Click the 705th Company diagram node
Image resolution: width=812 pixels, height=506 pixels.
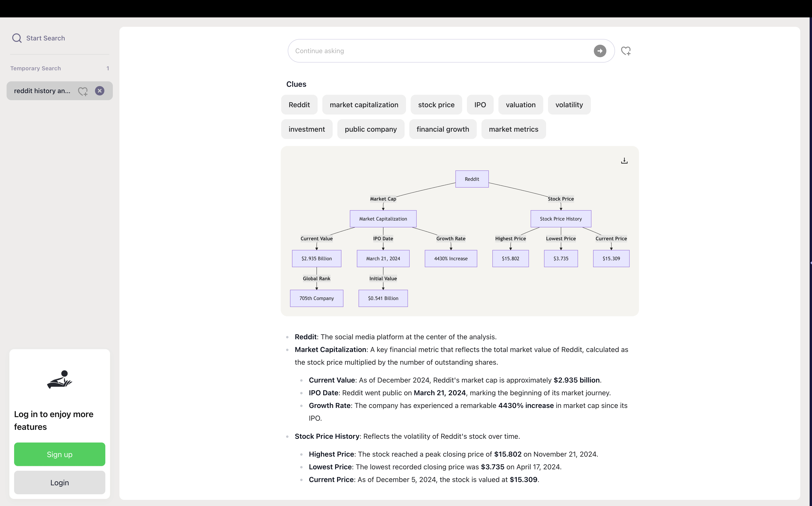click(316, 299)
